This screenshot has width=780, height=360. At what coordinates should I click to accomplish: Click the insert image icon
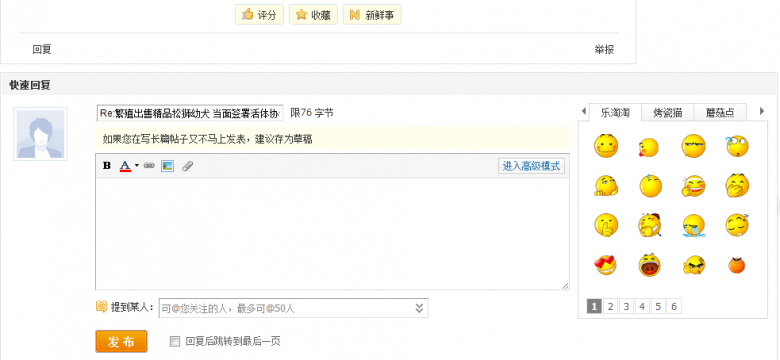click(167, 166)
